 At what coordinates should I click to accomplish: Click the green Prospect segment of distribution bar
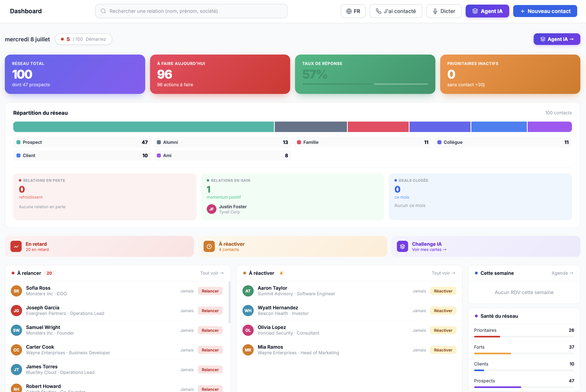pos(144,127)
